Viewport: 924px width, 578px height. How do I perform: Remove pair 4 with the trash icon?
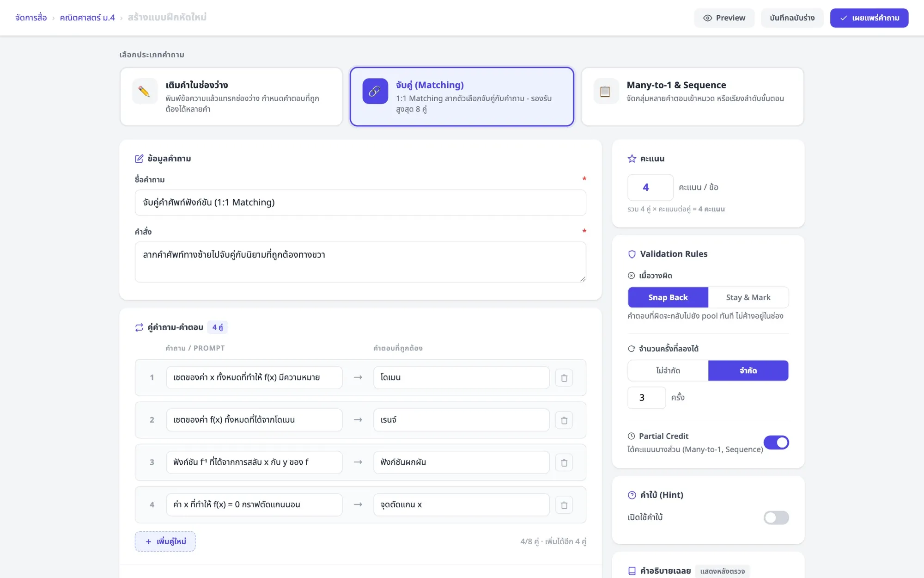(564, 505)
